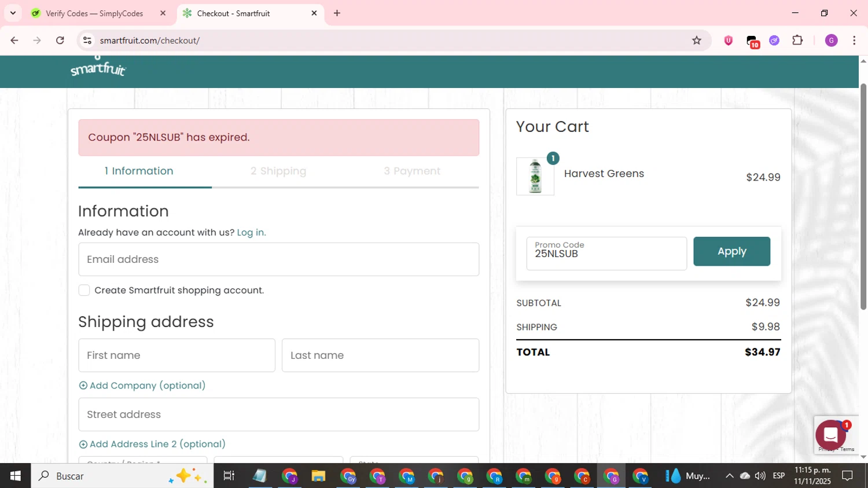
Task: Click the browser address bar URL
Action: [149, 41]
